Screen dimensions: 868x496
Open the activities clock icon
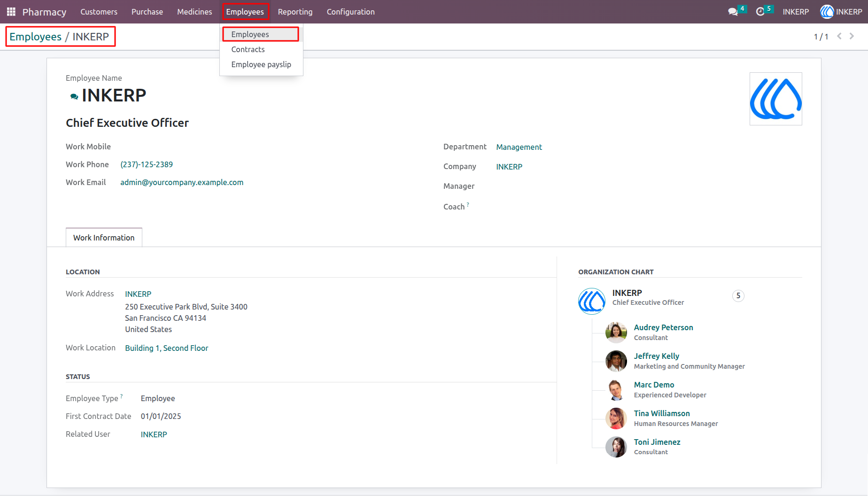click(x=760, y=12)
